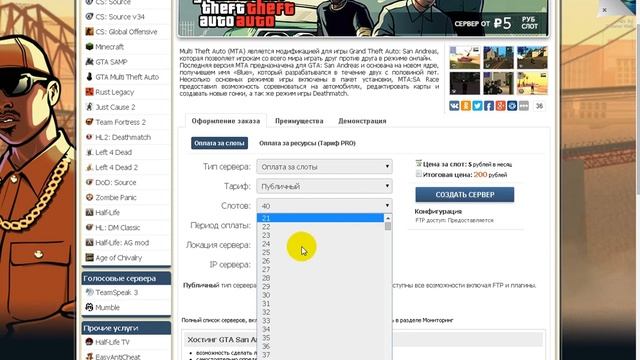
Task: Open the Rust Legacy link
Action: tap(114, 92)
